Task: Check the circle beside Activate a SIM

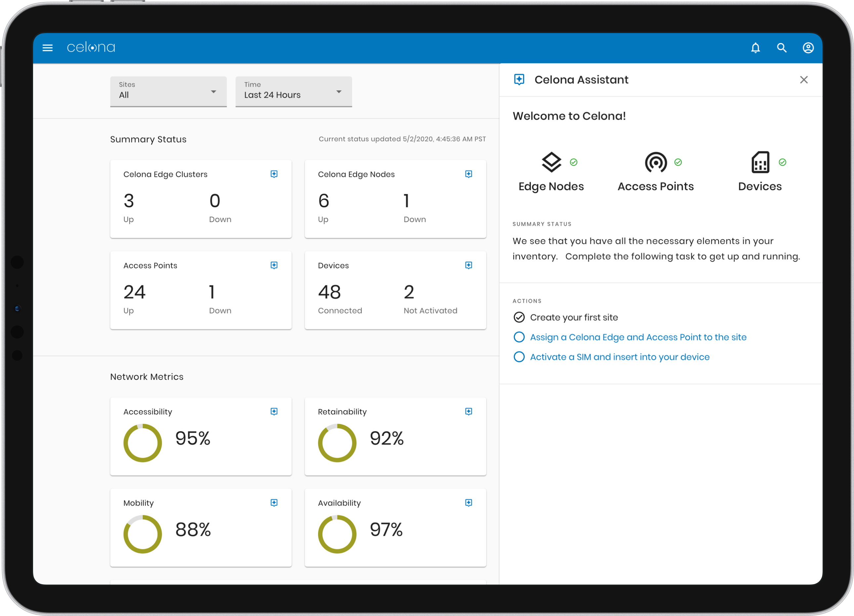Action: pyautogui.click(x=519, y=357)
